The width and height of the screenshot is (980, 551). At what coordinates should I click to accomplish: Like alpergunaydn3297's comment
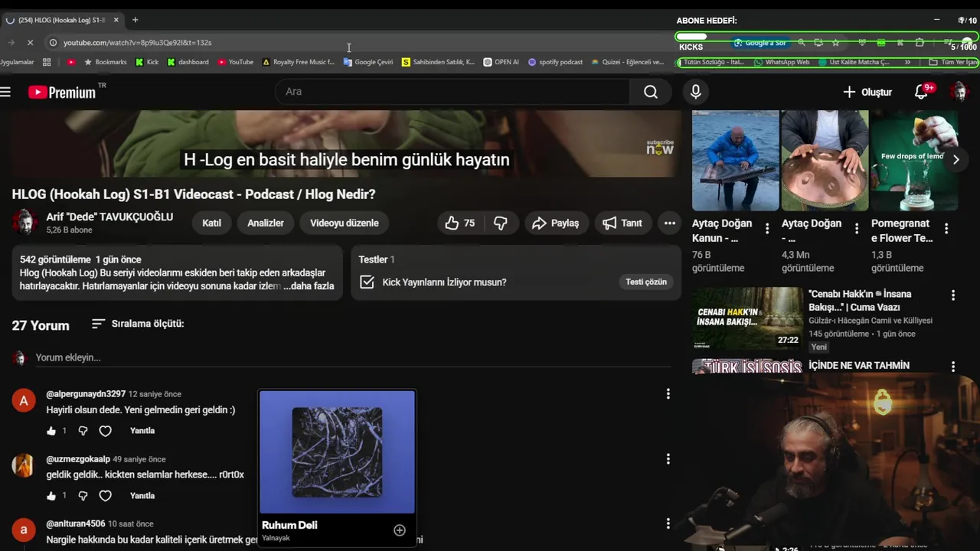click(51, 431)
